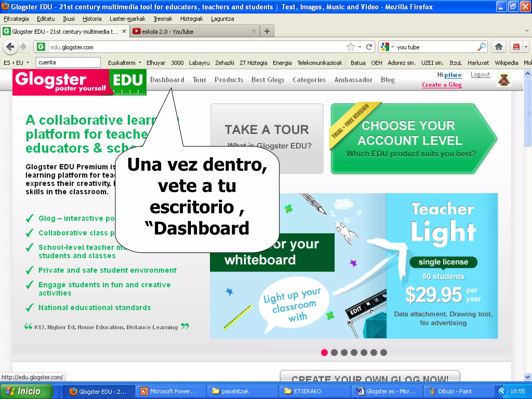Select the fourth carousel dot

354,353
